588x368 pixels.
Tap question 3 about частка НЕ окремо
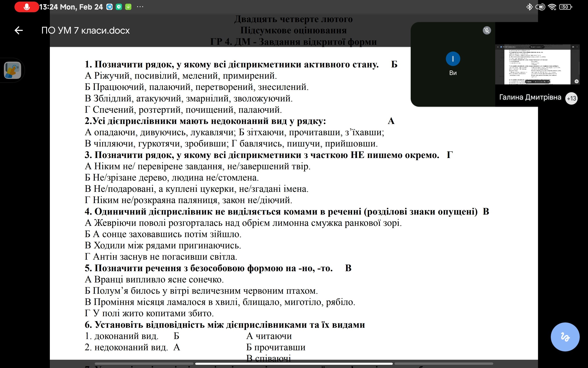[262, 155]
